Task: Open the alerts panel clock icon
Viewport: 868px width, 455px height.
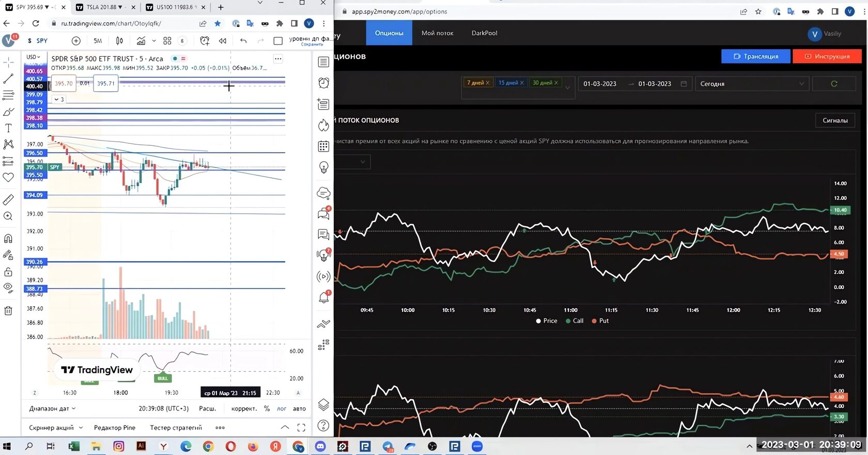Action: [323, 83]
